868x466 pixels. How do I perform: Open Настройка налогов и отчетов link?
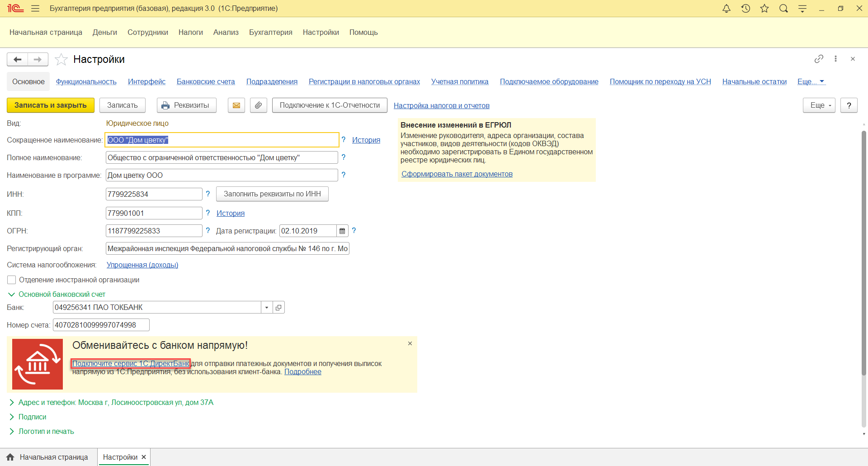(442, 106)
